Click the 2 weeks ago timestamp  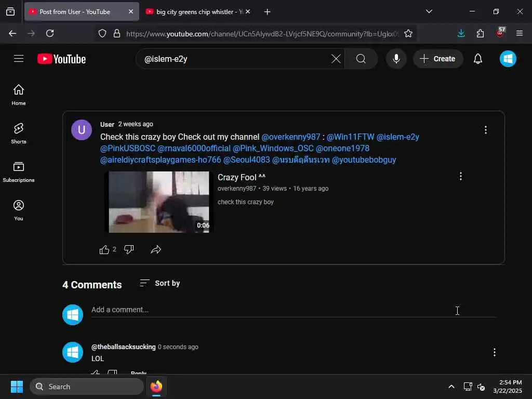pos(136,124)
